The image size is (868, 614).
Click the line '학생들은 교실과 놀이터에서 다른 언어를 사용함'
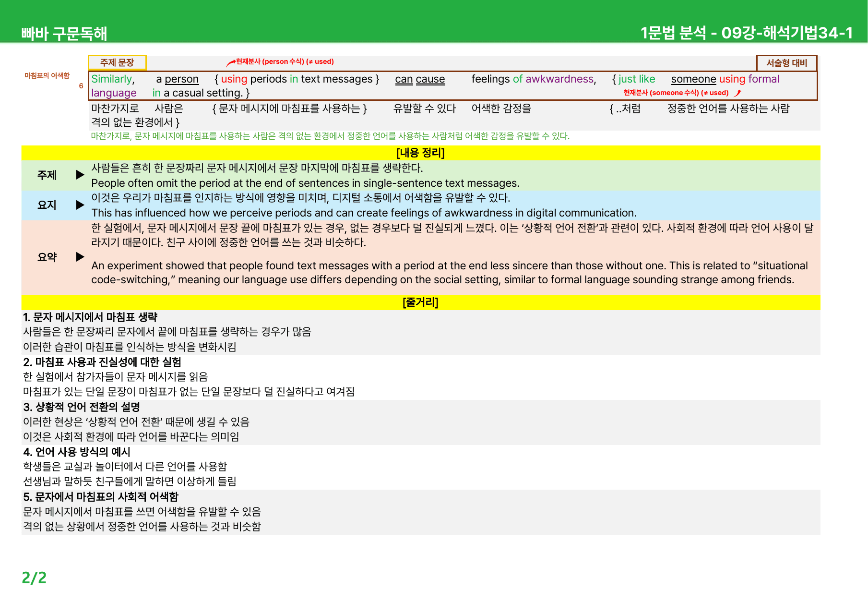pos(125,467)
